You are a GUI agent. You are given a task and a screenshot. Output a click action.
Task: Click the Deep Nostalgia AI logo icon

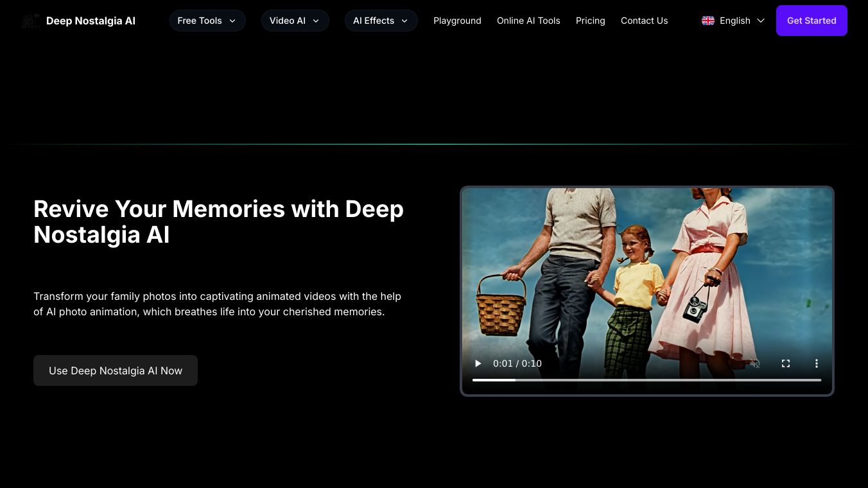pyautogui.click(x=30, y=21)
